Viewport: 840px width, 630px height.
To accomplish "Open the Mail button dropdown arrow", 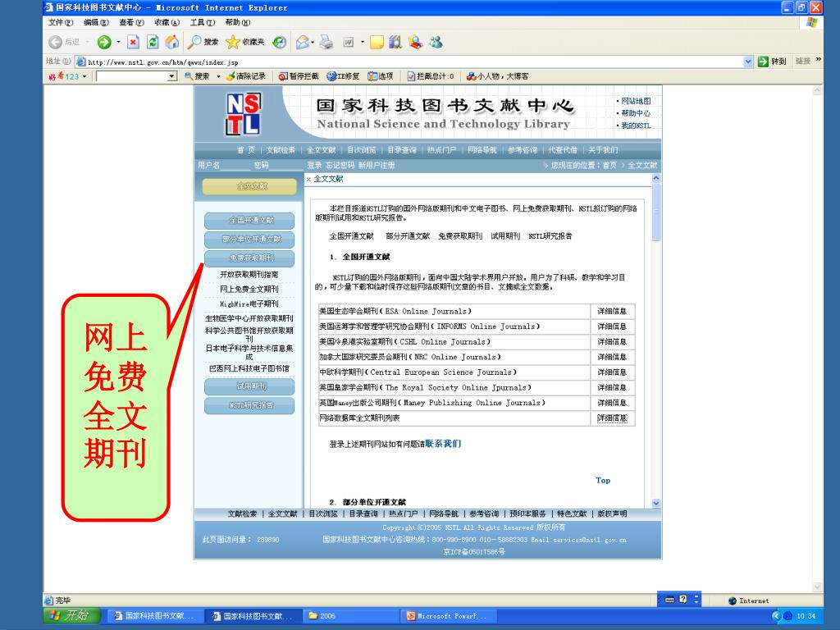I will [x=313, y=42].
